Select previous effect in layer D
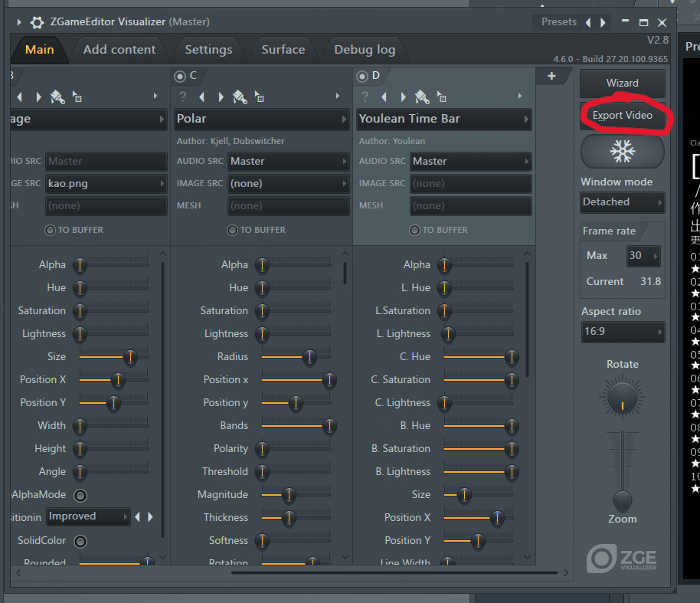The width and height of the screenshot is (700, 603). tap(384, 97)
